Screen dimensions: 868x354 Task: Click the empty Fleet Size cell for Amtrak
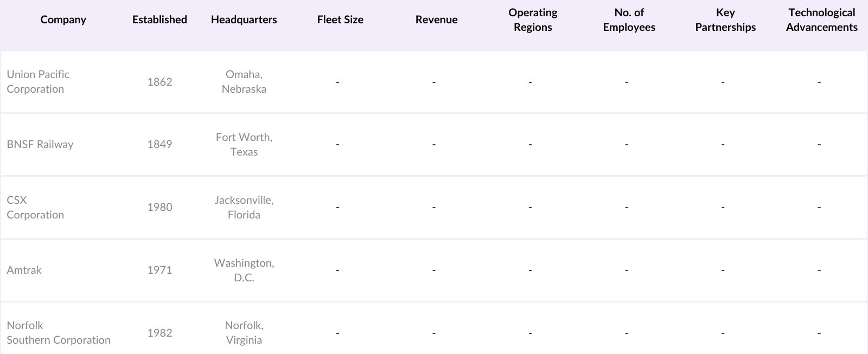click(x=338, y=270)
